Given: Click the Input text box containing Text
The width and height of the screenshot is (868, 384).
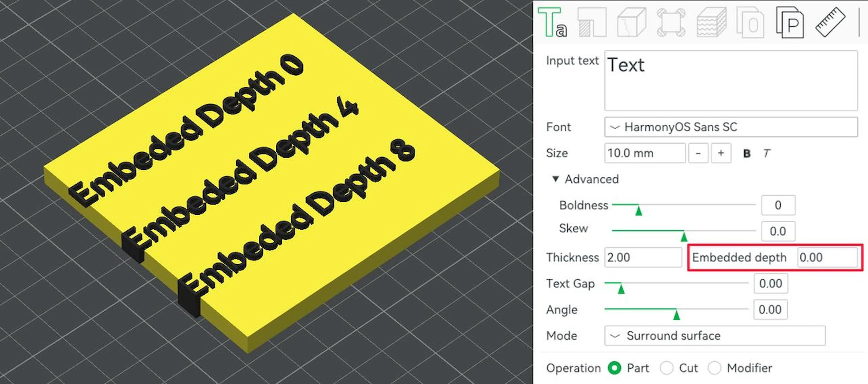Looking at the screenshot, I should (731, 80).
